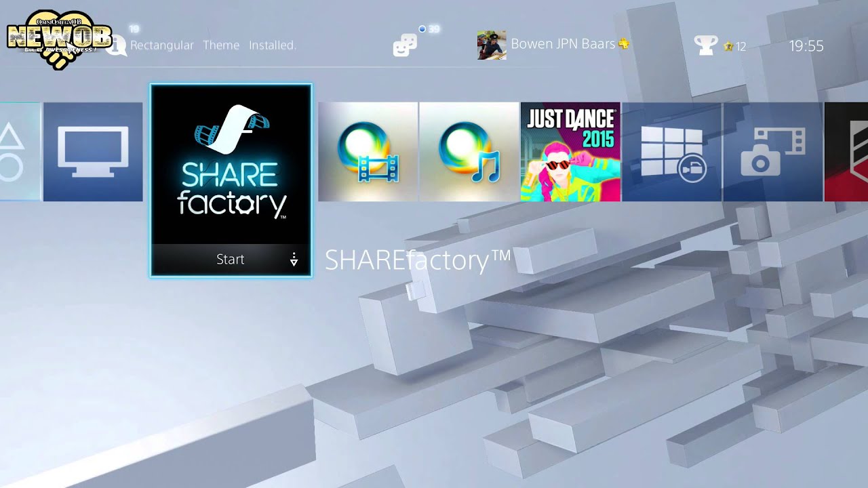Screen dimensions: 868x488
Task: Click the Start button under SHAREfactory
Action: [x=231, y=260]
